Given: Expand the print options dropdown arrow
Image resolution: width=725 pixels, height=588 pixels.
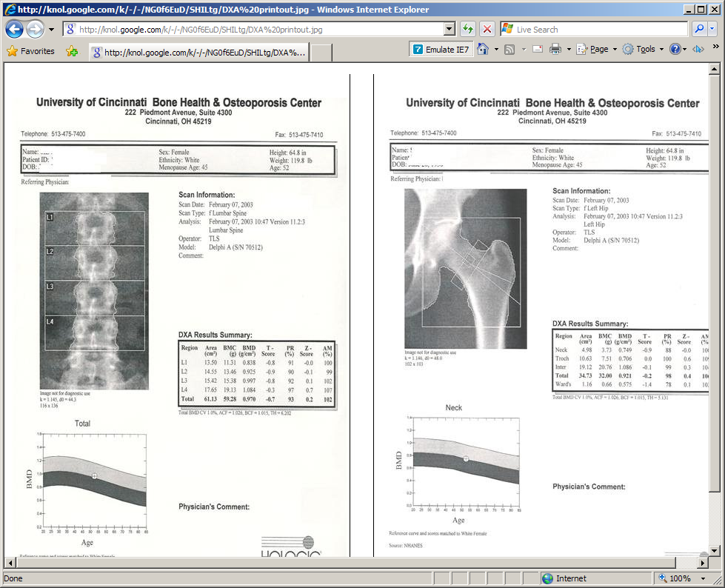Looking at the screenshot, I should (569, 49).
